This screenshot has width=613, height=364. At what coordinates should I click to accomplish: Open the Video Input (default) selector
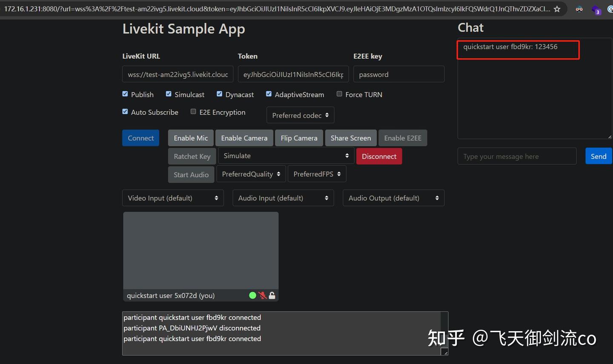173,198
